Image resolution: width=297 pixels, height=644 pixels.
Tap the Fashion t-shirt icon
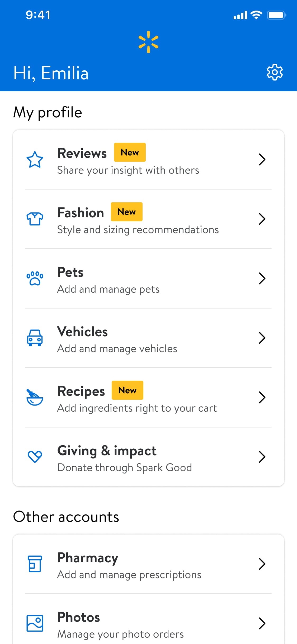[35, 219]
